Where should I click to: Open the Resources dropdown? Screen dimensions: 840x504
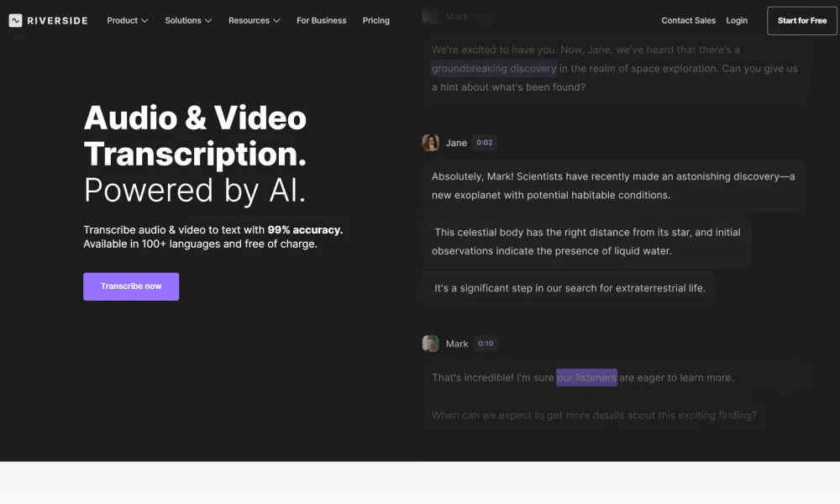pos(254,20)
